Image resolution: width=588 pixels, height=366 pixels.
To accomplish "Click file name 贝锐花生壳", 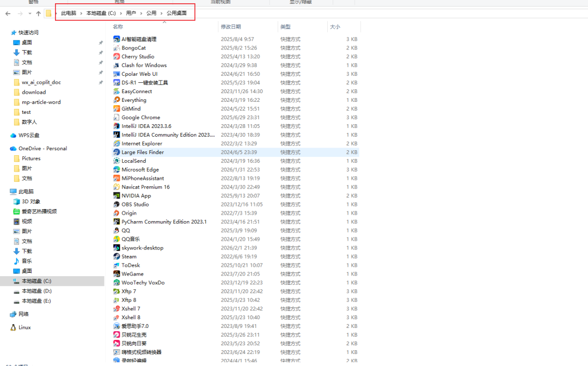I will pyautogui.click(x=134, y=335).
